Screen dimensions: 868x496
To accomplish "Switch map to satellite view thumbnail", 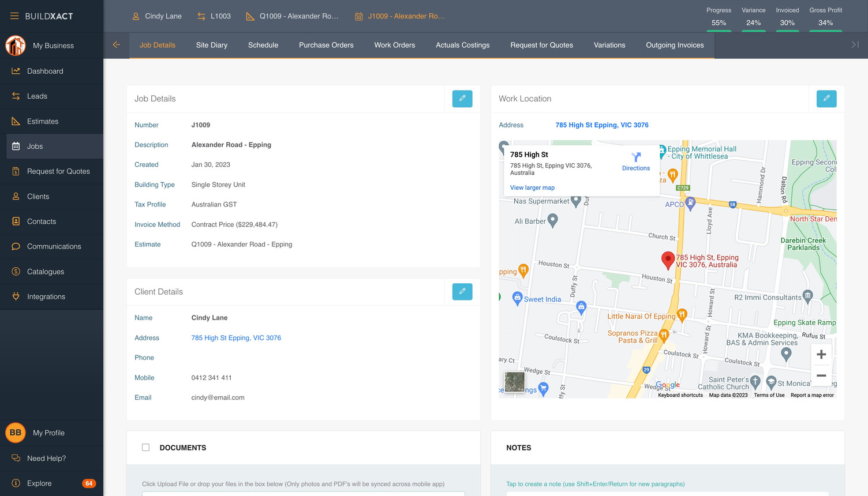I will 514,382.
